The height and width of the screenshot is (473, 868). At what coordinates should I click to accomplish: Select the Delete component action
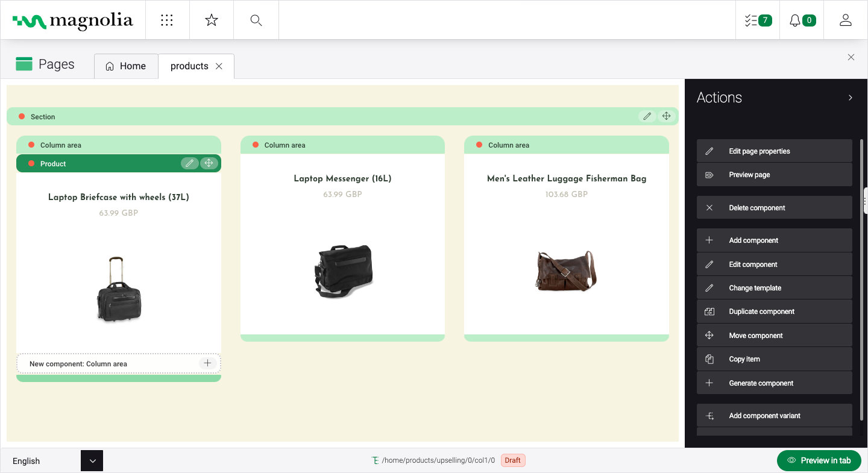click(774, 208)
